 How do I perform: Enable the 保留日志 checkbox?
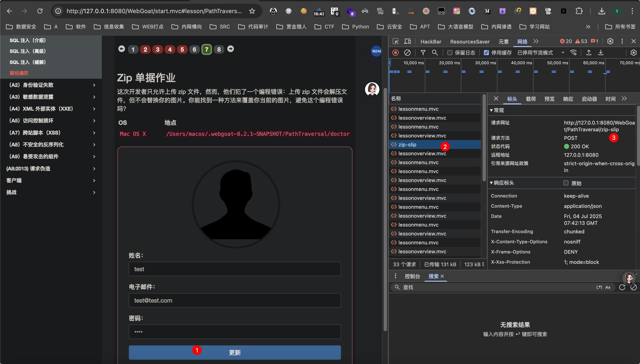coord(450,53)
